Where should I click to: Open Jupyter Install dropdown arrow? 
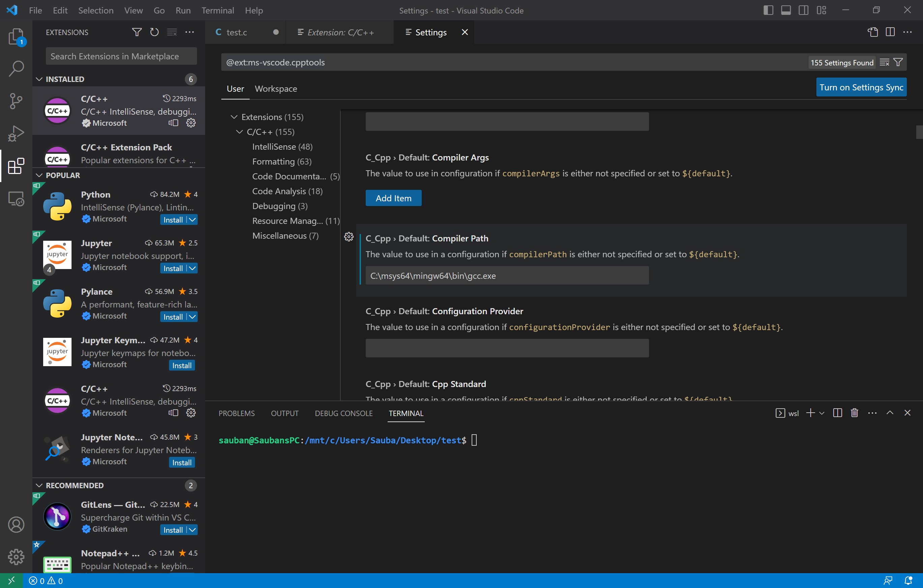192,268
